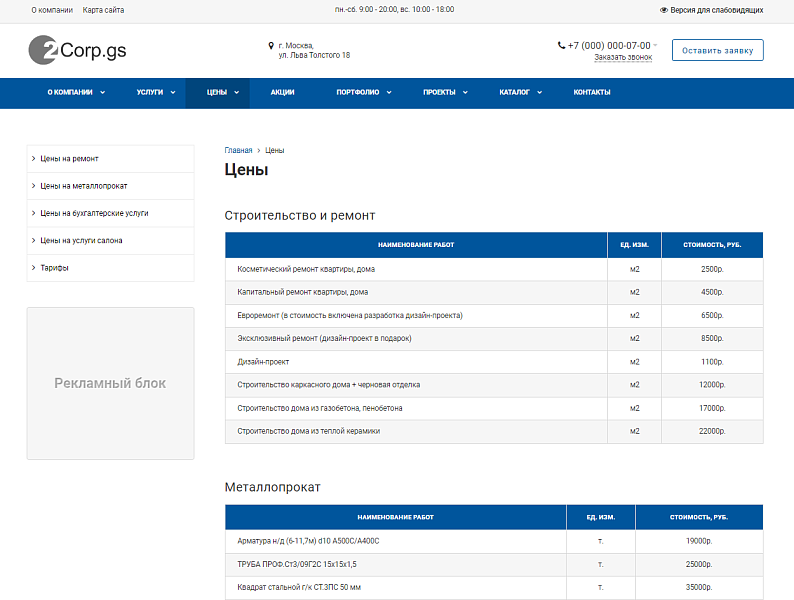Click the map pin address icon
Screen dimensions: 794x600
click(271, 46)
